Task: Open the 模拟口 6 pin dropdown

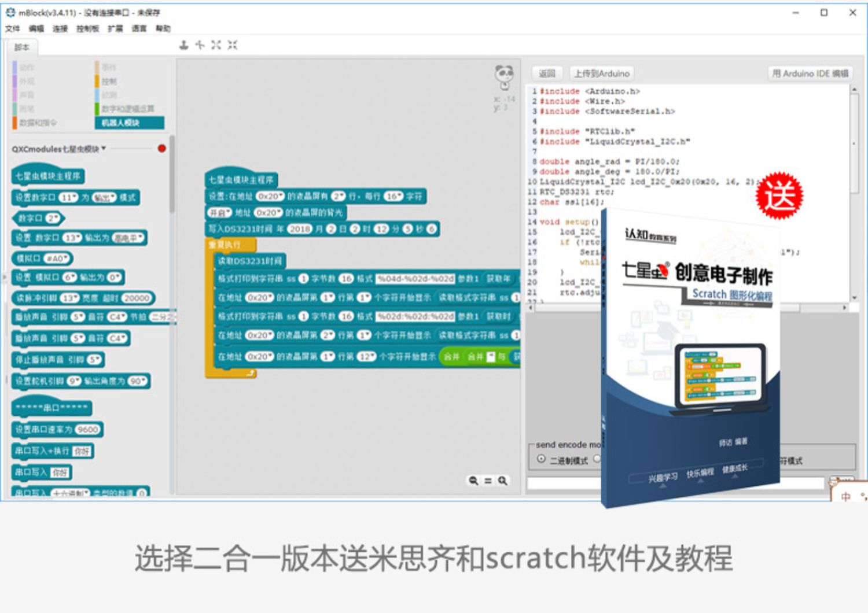Action: (x=69, y=278)
